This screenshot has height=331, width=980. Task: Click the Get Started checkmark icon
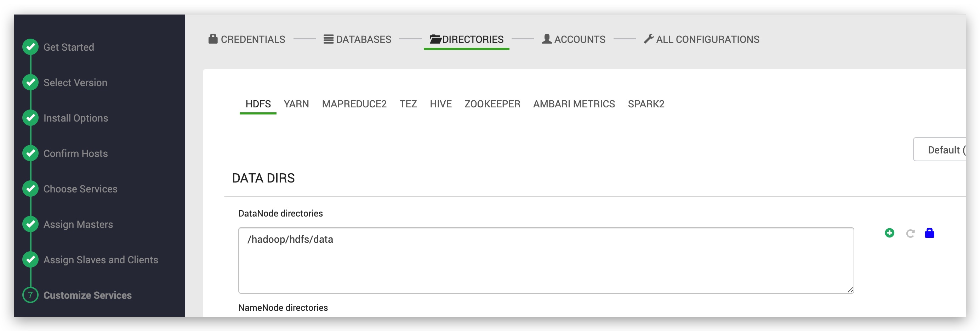30,47
